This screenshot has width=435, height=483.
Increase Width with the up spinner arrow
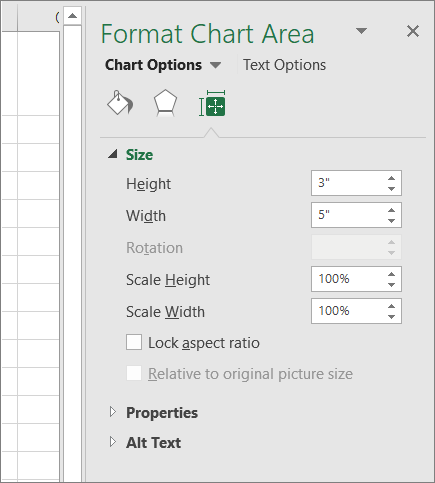[x=391, y=210]
